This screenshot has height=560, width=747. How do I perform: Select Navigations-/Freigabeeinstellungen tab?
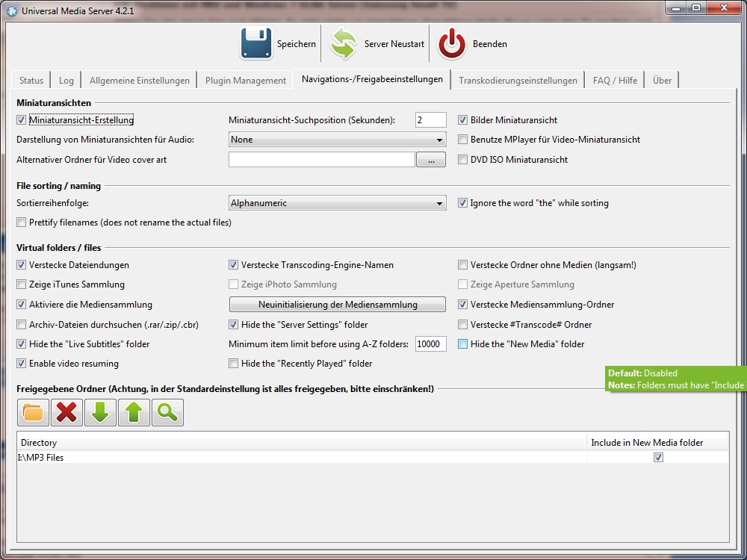tap(372, 79)
